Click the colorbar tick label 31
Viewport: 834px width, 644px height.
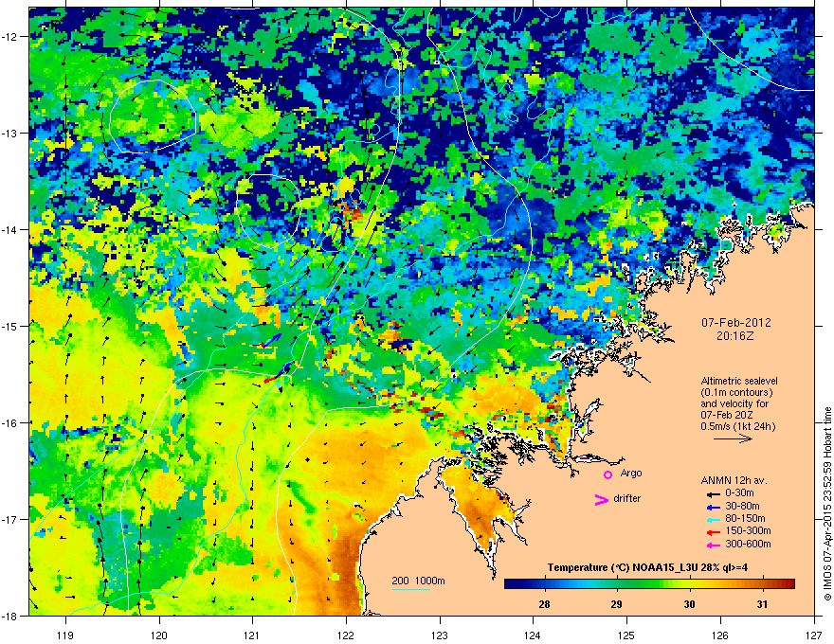[762, 604]
